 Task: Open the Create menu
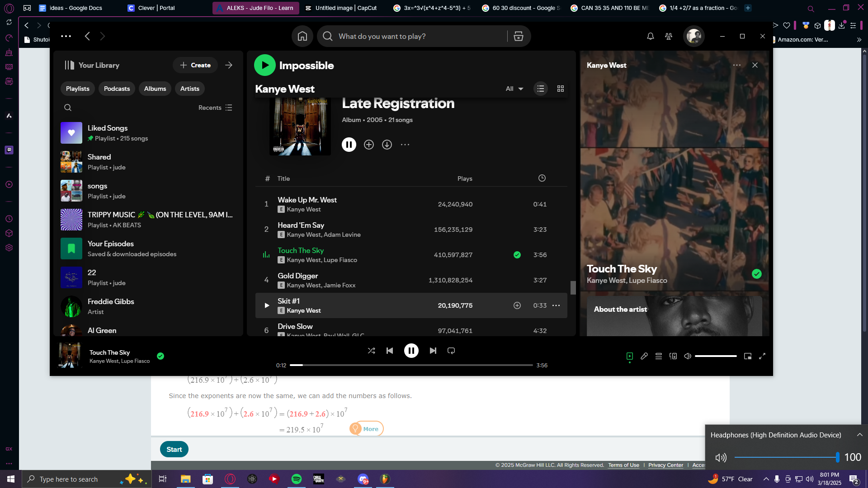(x=195, y=65)
